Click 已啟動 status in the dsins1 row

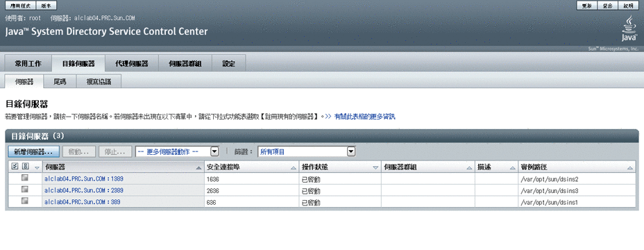click(311, 202)
